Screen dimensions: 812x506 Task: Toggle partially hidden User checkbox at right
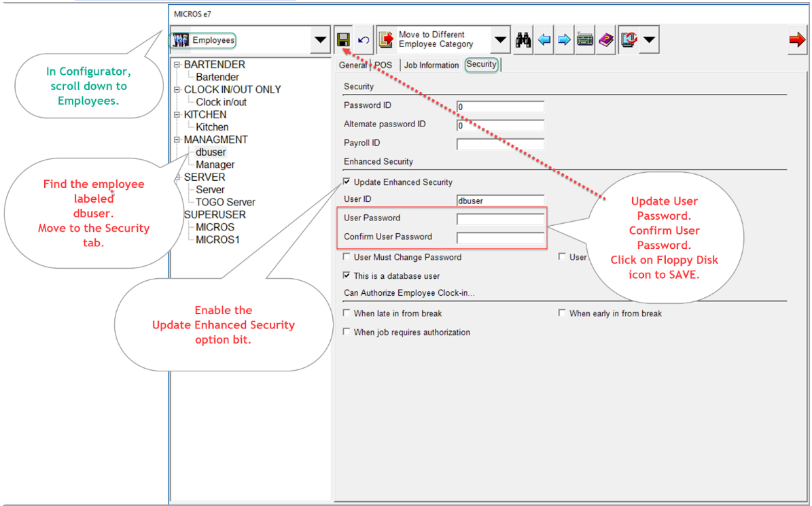[562, 256]
